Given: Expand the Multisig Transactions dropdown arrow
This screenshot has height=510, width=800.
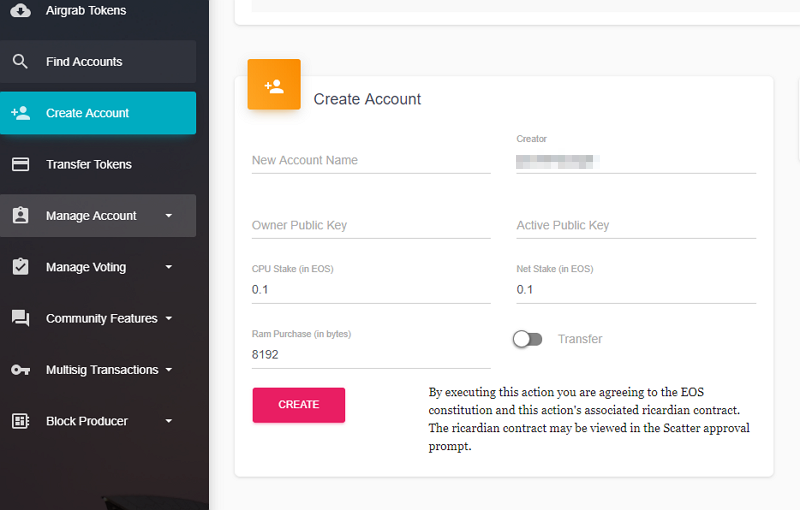Looking at the screenshot, I should click(168, 370).
